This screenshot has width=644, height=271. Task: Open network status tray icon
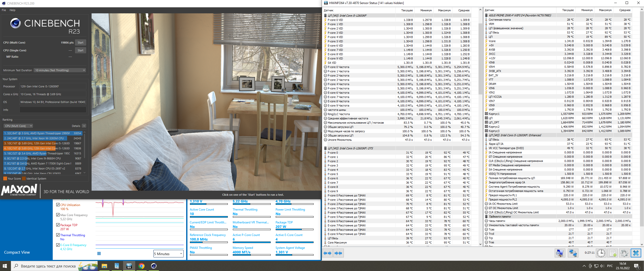[596, 266]
